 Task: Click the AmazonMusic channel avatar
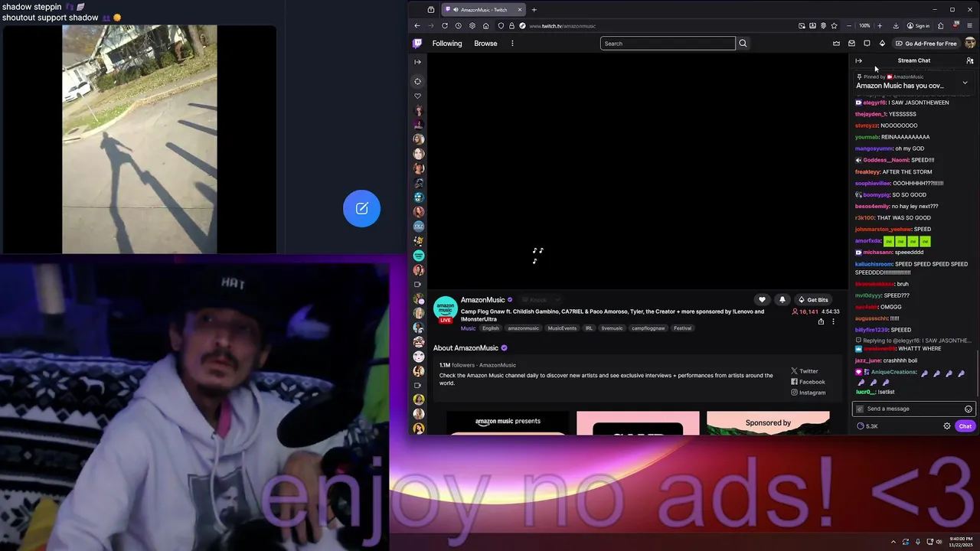pyautogui.click(x=445, y=309)
